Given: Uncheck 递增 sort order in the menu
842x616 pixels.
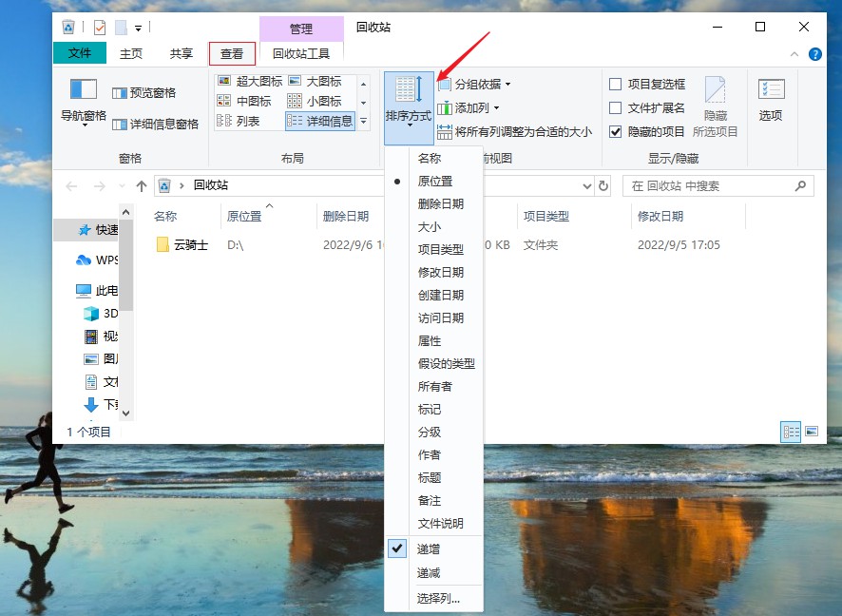Looking at the screenshot, I should point(428,549).
